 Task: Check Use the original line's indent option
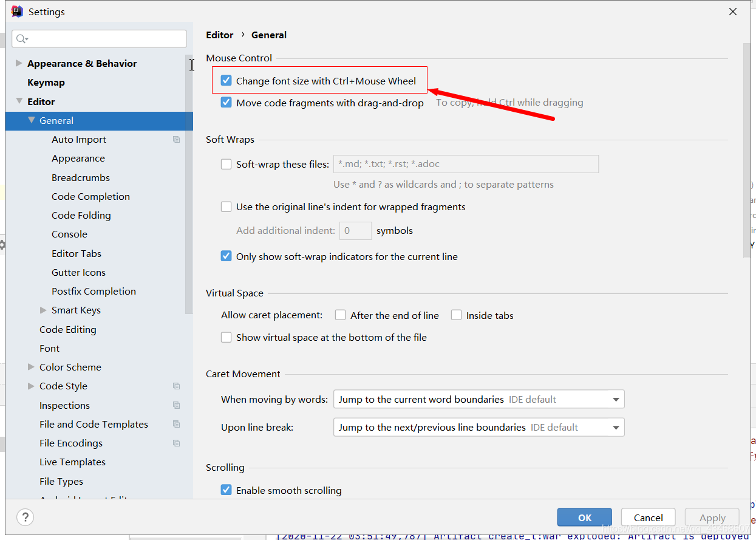(x=226, y=207)
